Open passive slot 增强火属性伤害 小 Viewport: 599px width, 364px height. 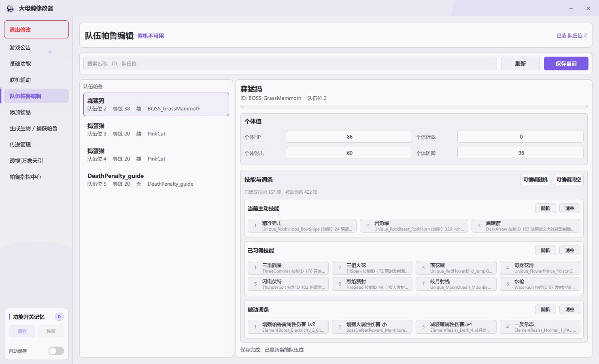pos(372,327)
